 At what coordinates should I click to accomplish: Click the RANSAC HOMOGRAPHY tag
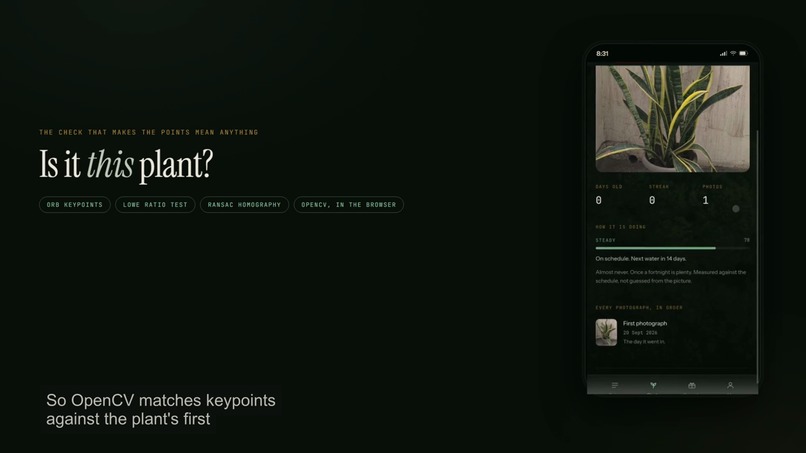[244, 205]
